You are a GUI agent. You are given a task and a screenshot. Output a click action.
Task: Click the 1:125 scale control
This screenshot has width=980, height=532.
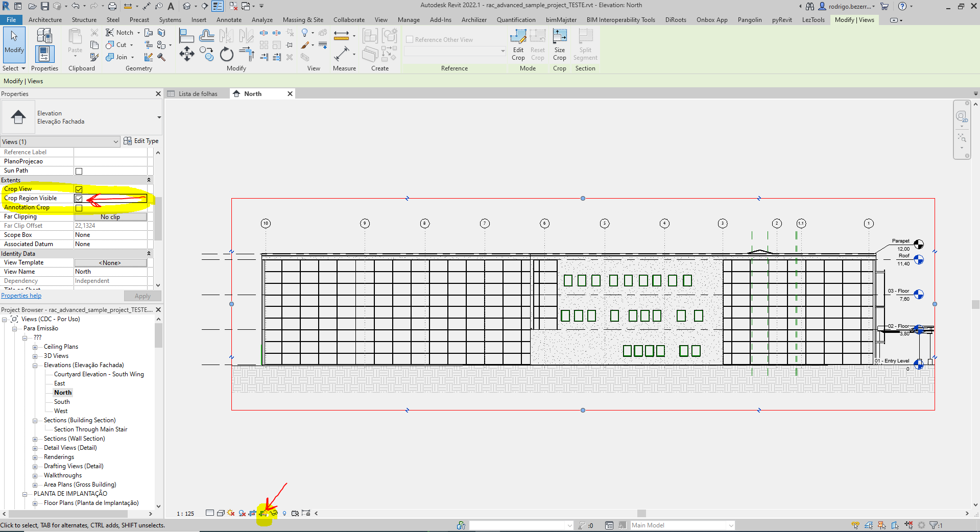pos(185,514)
